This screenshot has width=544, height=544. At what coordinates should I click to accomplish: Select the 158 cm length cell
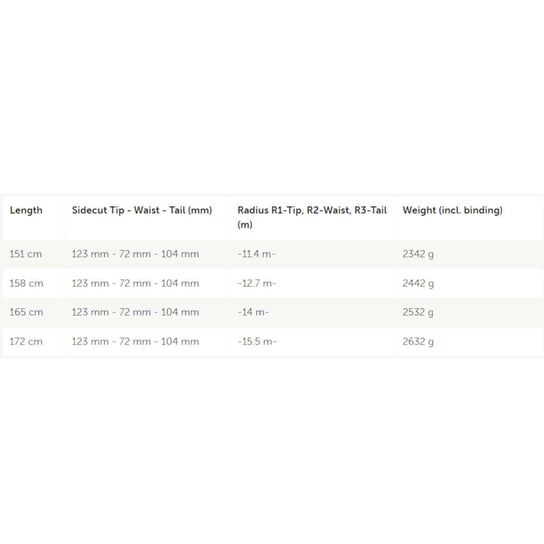tap(26, 283)
